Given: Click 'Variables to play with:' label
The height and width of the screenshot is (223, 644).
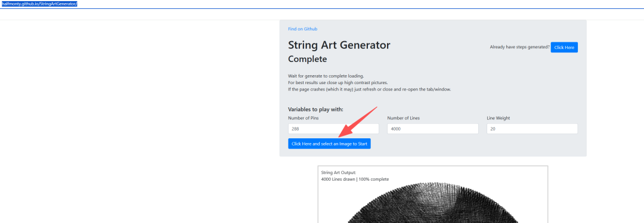Looking at the screenshot, I should pyautogui.click(x=315, y=109).
